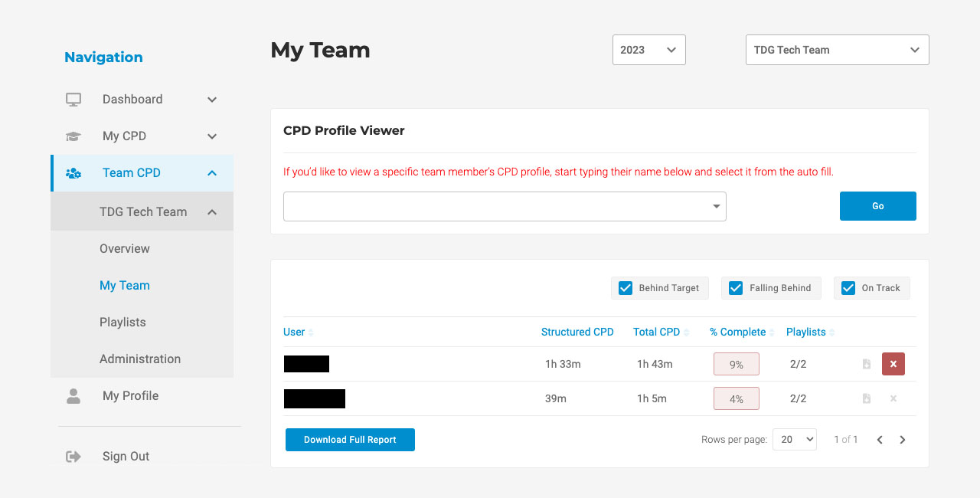Viewport: 980px width, 498px height.
Task: Click the 9% complete progress indicator
Action: (737, 364)
